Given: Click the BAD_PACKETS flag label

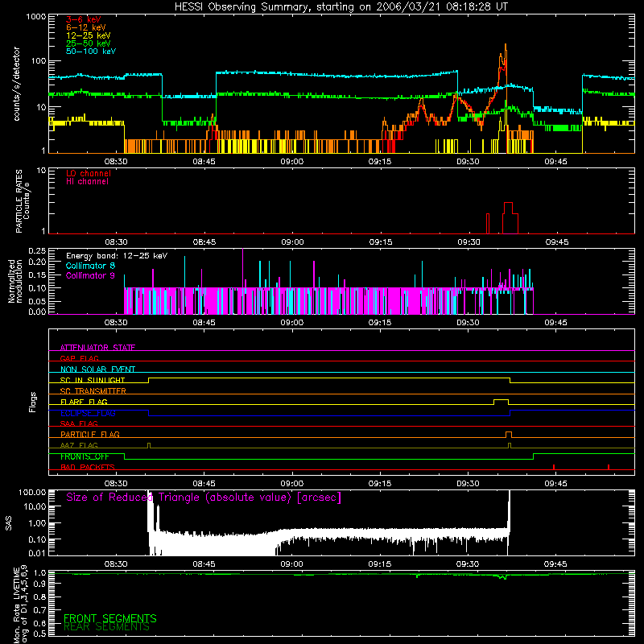Looking at the screenshot, I should tap(88, 467).
